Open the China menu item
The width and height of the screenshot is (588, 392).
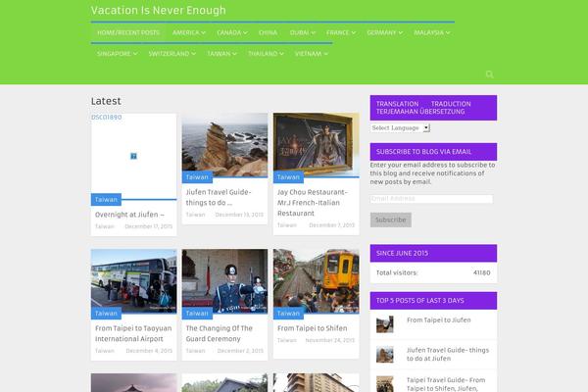pyautogui.click(x=268, y=32)
